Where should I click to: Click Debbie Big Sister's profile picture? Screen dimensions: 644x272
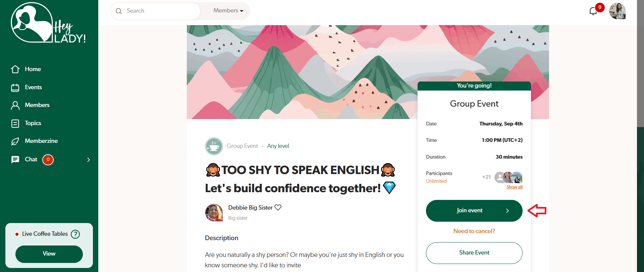tap(214, 213)
